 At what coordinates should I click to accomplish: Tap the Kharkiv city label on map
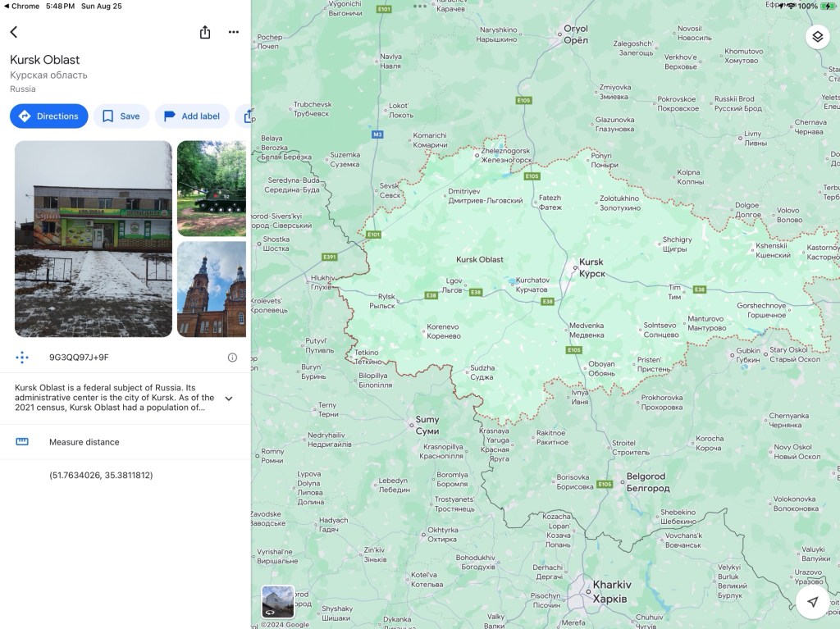[x=611, y=590]
